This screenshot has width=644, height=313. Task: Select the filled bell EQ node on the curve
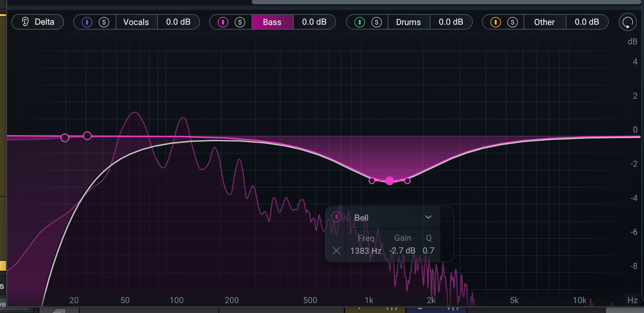pos(390,181)
